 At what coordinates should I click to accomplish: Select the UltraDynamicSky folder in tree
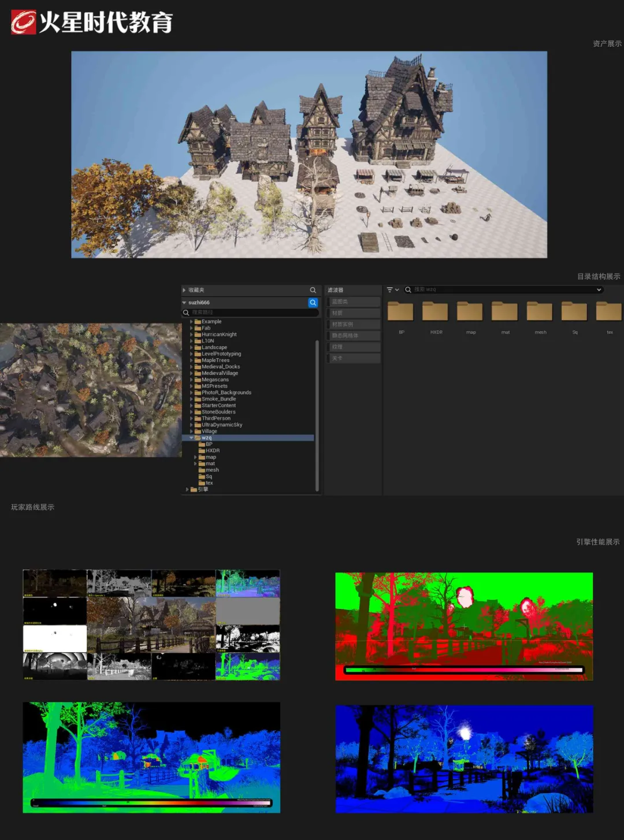[x=222, y=425]
